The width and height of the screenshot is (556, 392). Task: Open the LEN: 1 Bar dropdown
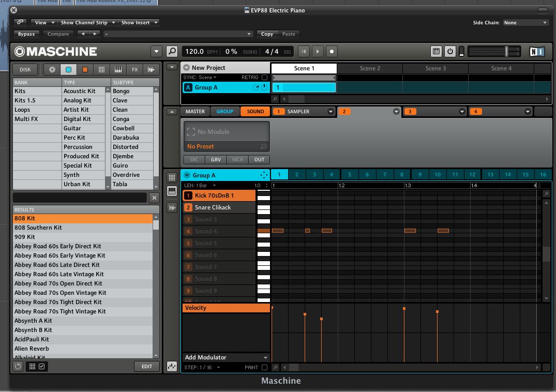(200, 185)
